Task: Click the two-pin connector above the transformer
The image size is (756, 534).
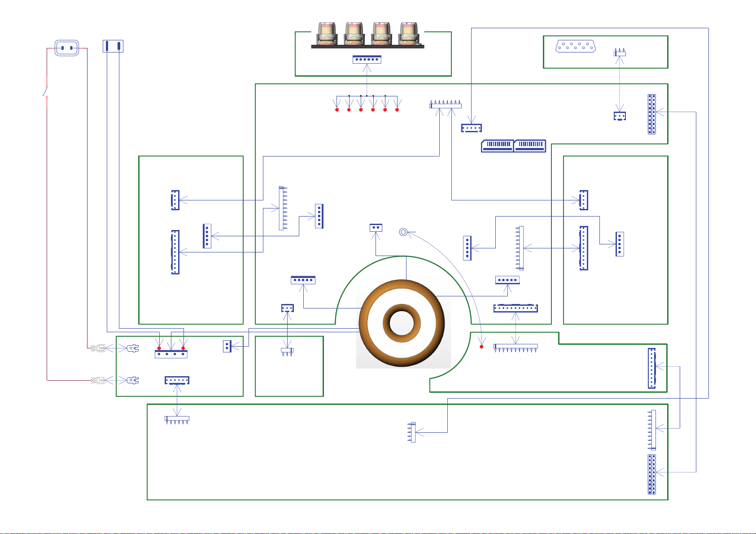Action: pos(376,228)
